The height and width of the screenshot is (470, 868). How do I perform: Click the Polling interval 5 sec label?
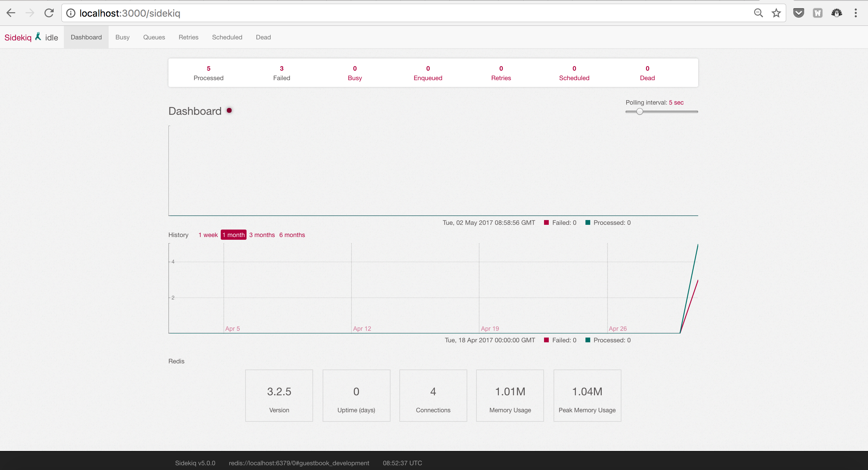click(x=655, y=103)
